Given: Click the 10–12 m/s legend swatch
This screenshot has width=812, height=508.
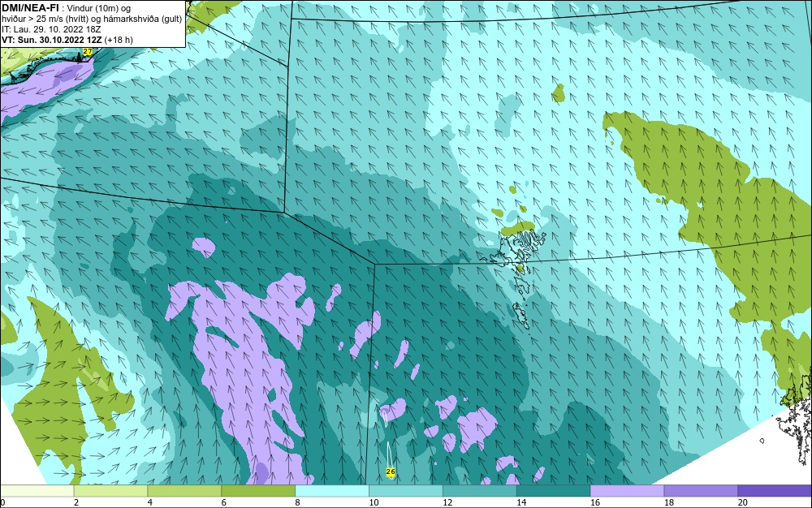Looking at the screenshot, I should [406, 491].
